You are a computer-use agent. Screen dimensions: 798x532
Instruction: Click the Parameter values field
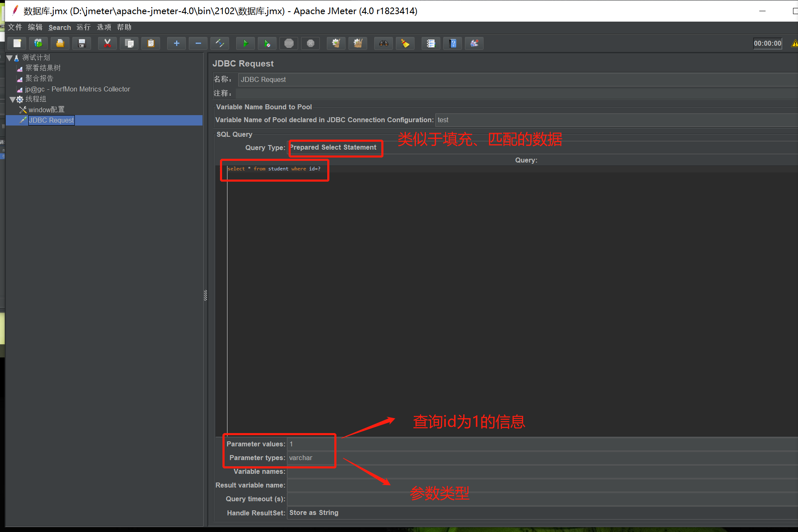(543, 444)
